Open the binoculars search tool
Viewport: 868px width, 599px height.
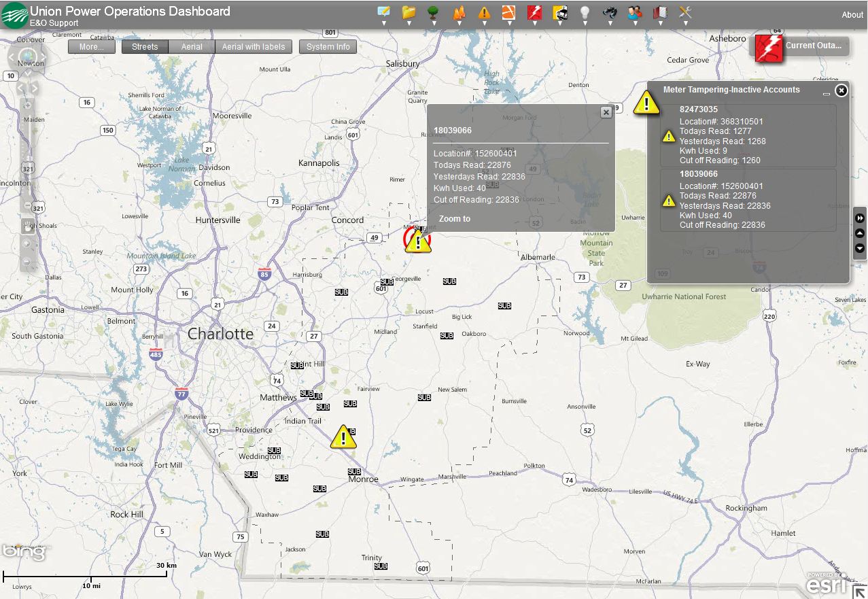(x=609, y=12)
